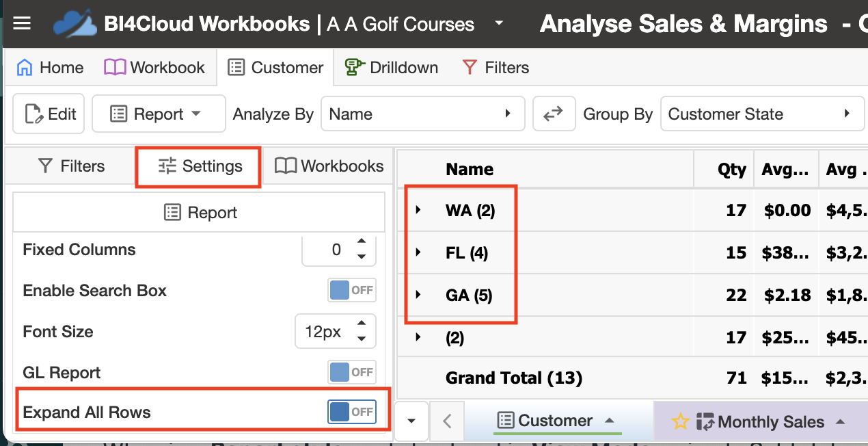Switch to the side panel Filters tab
868x446 pixels.
pyautogui.click(x=71, y=166)
